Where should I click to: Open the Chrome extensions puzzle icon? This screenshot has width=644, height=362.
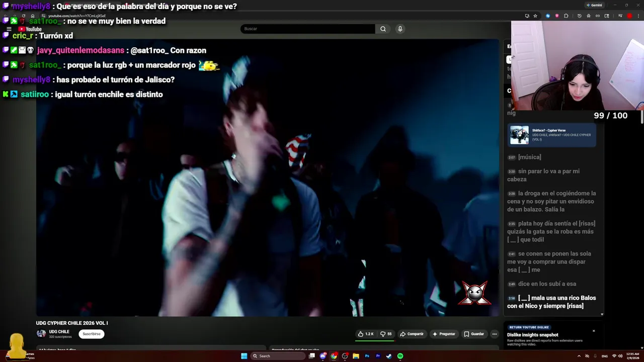click(x=566, y=16)
